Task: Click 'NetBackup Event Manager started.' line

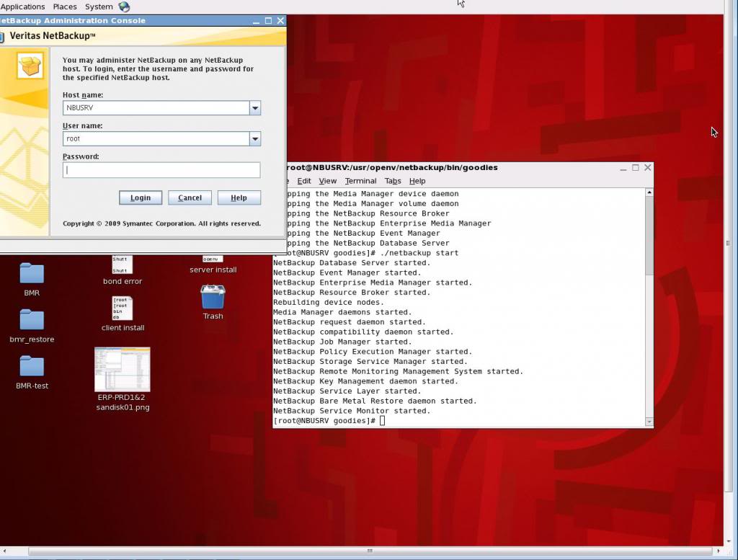Action: [x=347, y=273]
